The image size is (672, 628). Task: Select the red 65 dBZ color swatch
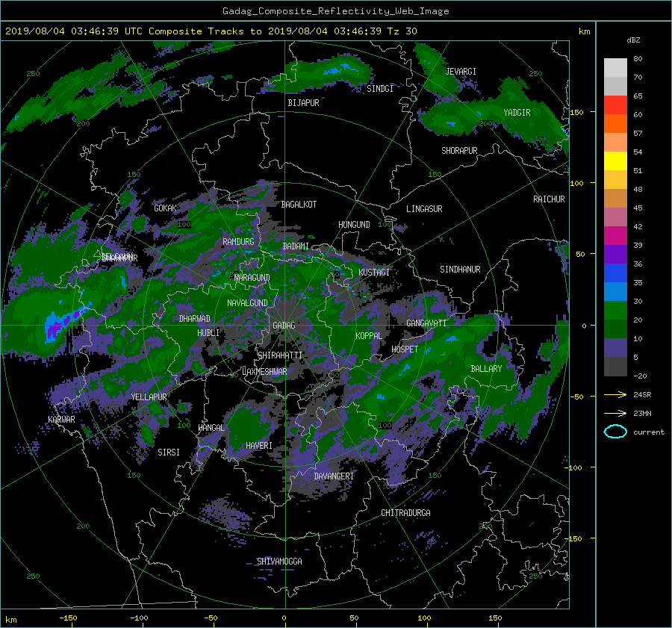click(x=615, y=105)
